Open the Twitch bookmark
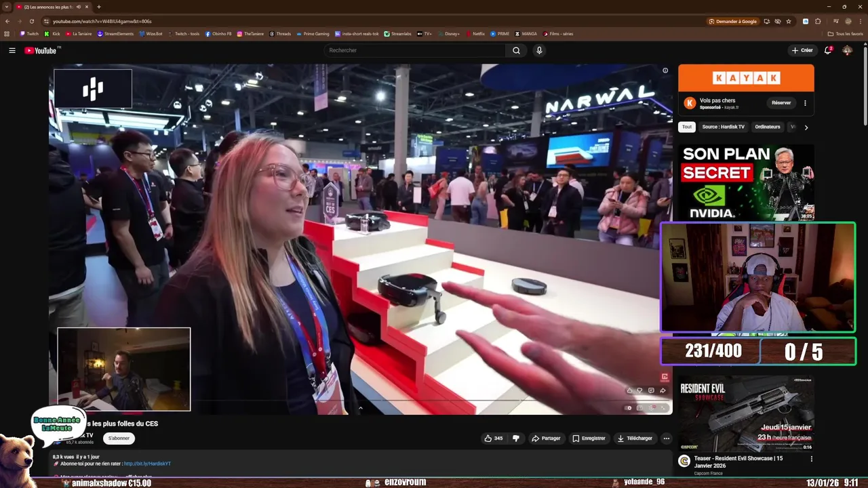Image resolution: width=868 pixels, height=488 pixels. pos(29,33)
